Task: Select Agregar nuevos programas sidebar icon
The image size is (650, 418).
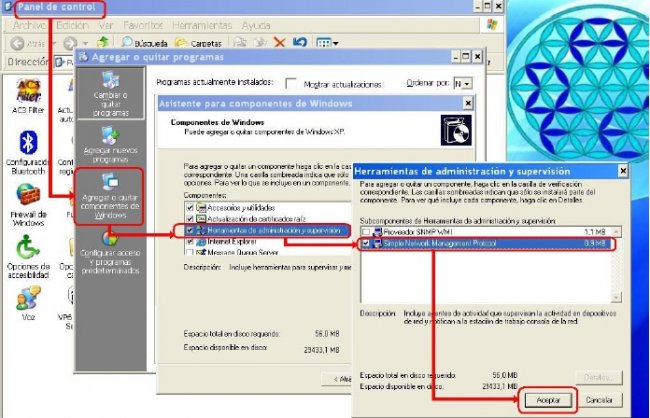Action: [110, 144]
